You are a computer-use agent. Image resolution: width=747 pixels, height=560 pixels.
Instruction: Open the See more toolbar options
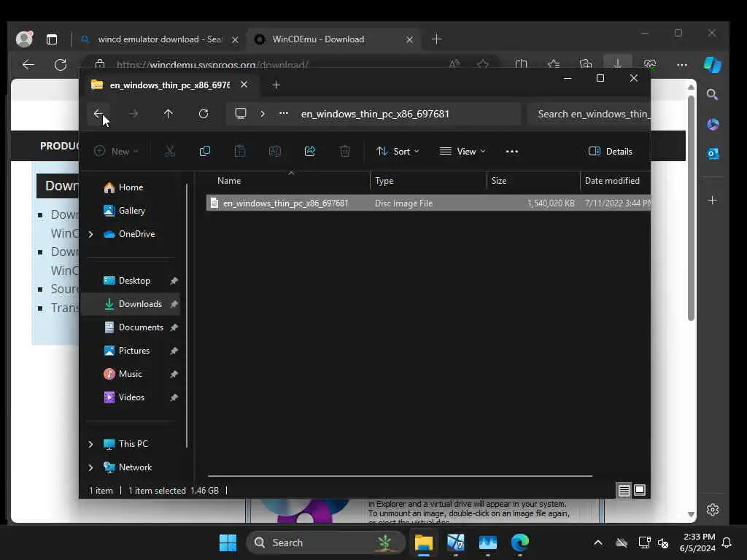(x=511, y=152)
